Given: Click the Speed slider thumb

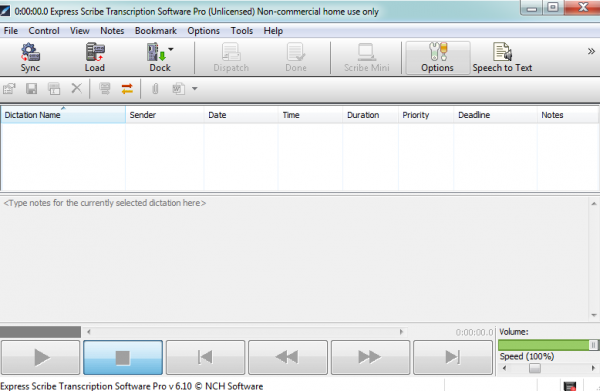Looking at the screenshot, I should point(535,368).
